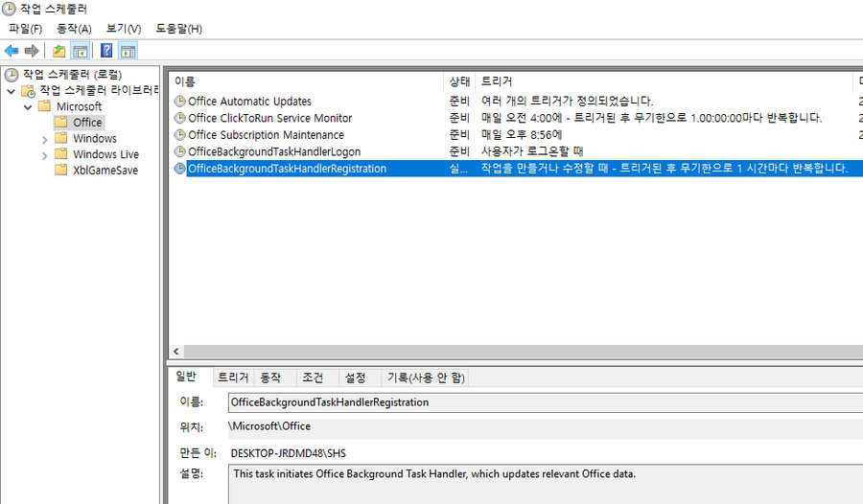Image resolution: width=863 pixels, height=504 pixels.
Task: Select the XblGameSave tree item
Action: 105,170
